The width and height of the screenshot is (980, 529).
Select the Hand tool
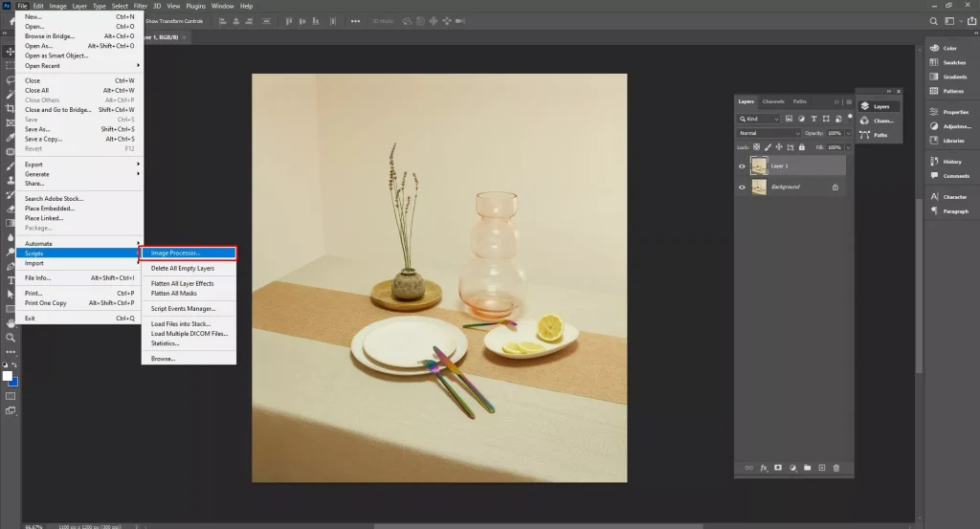[x=10, y=323]
